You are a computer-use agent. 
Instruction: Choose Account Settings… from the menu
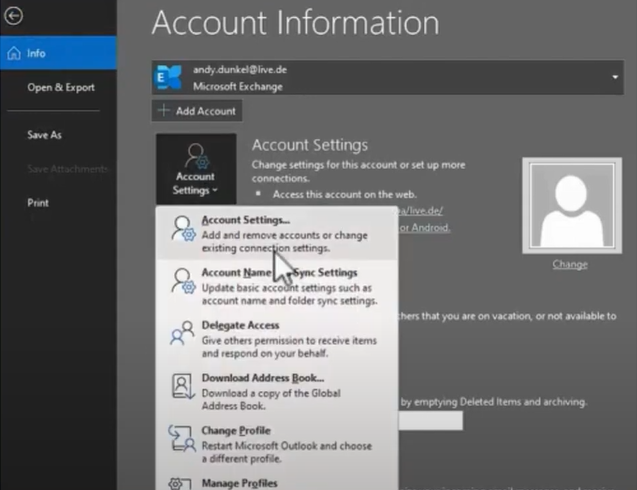277,233
